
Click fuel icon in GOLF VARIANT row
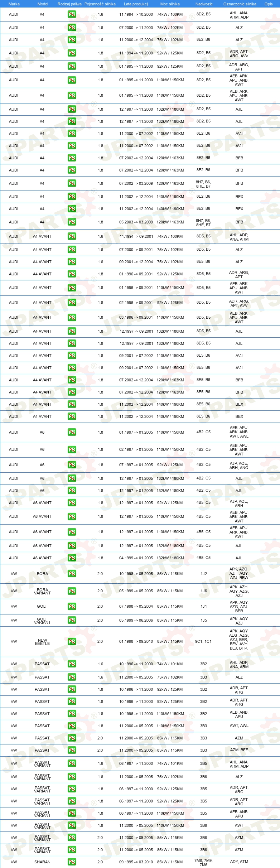(72, 620)
